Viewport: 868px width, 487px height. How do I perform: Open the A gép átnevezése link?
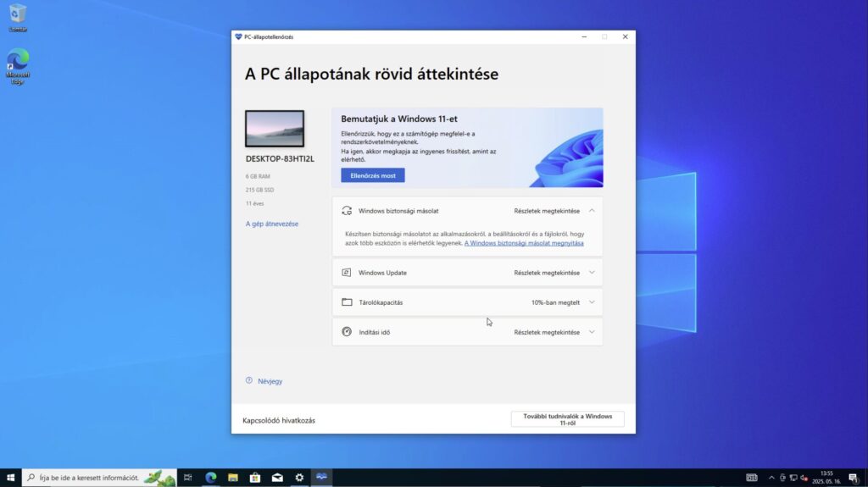[272, 224]
